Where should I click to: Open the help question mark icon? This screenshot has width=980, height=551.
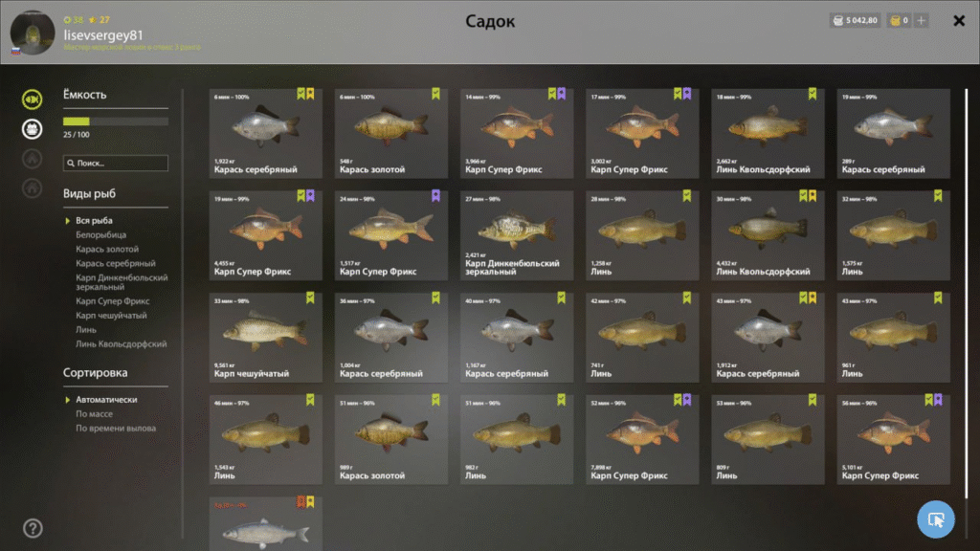[33, 528]
